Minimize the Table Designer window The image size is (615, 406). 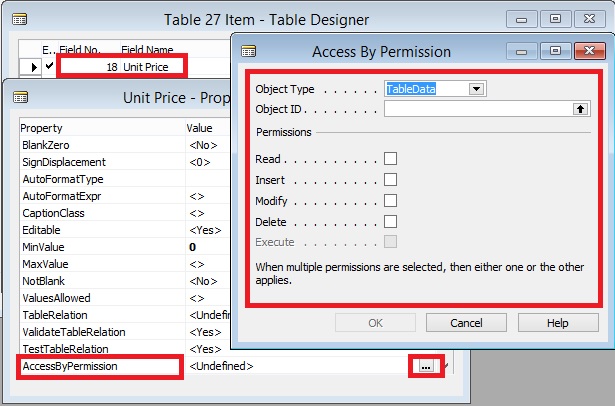click(518, 19)
